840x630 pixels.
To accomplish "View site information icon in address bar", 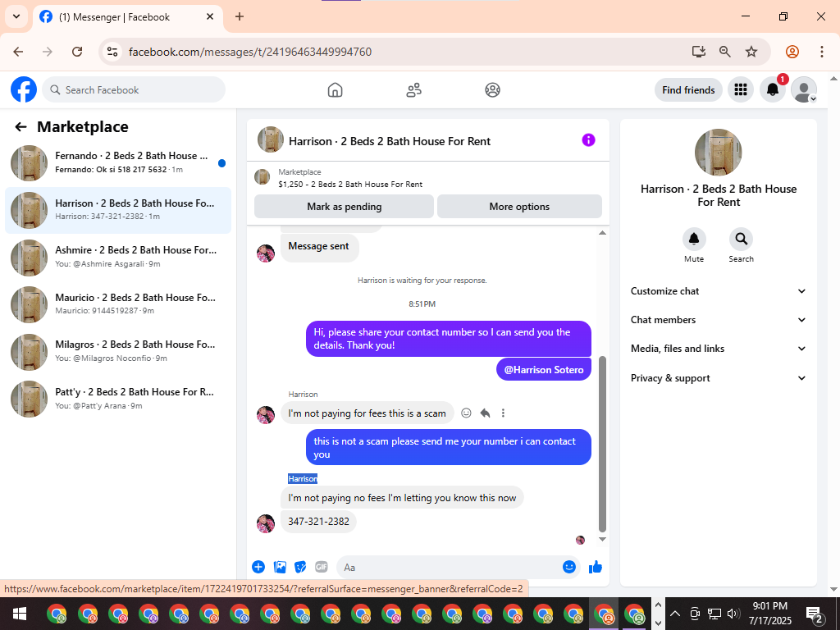I will coord(112,52).
